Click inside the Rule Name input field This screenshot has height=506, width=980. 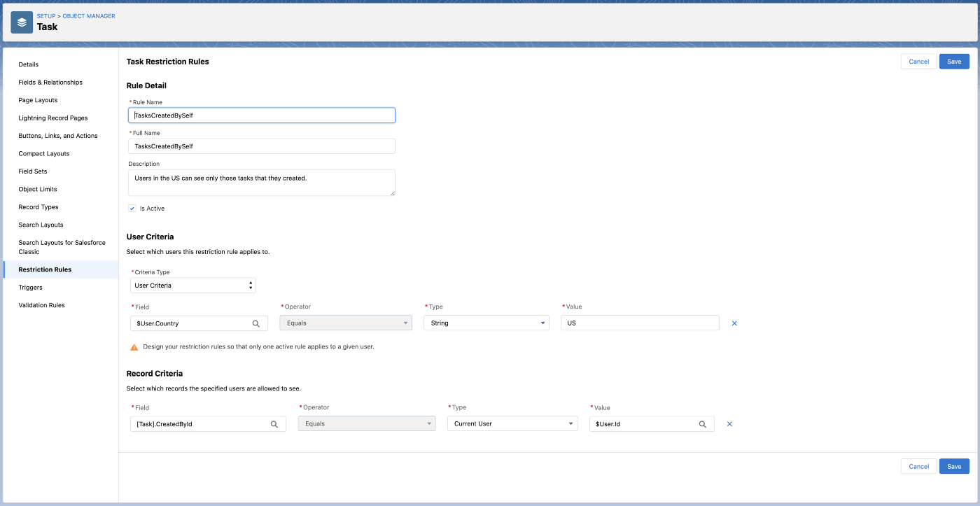[x=261, y=115]
